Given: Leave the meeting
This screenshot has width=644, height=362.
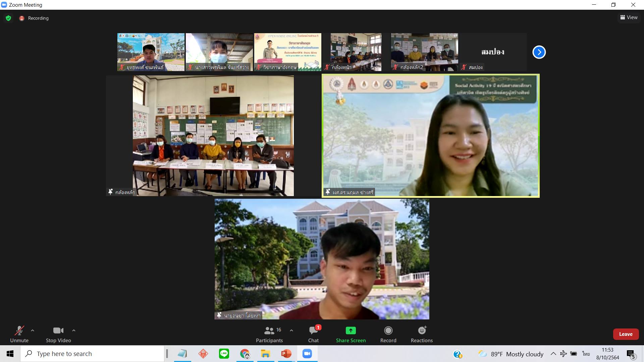Looking at the screenshot, I should [626, 334].
